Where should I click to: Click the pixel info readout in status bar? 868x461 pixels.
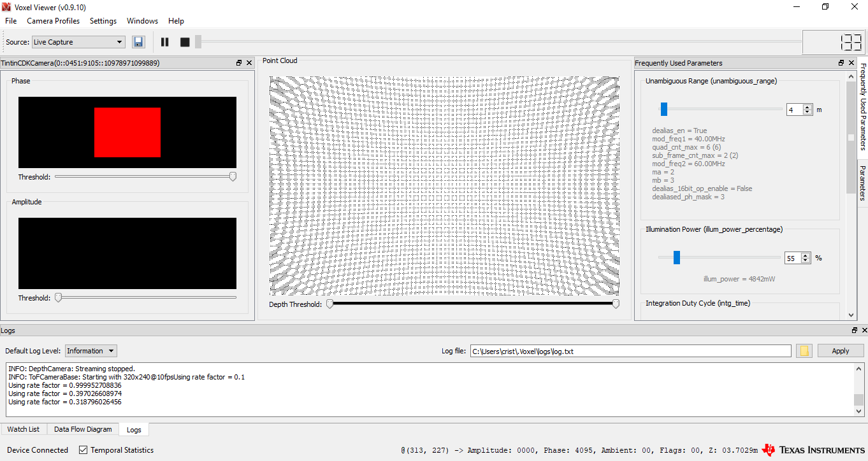pyautogui.click(x=579, y=450)
